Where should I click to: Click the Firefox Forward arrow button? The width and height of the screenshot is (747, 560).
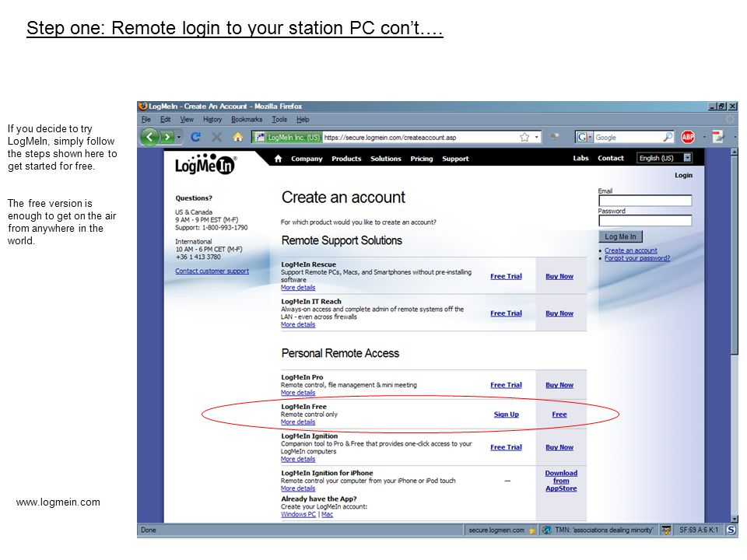(x=167, y=137)
